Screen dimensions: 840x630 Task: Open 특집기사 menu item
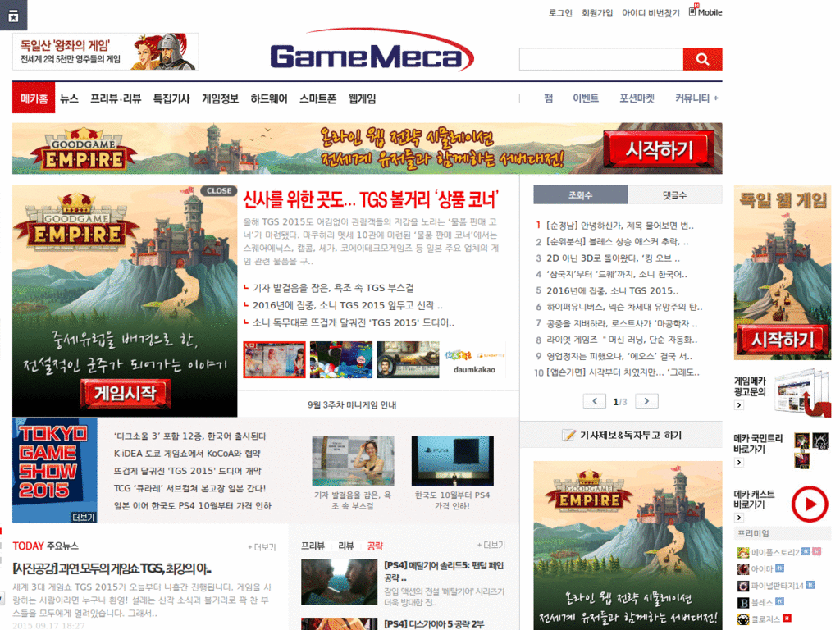point(171,98)
